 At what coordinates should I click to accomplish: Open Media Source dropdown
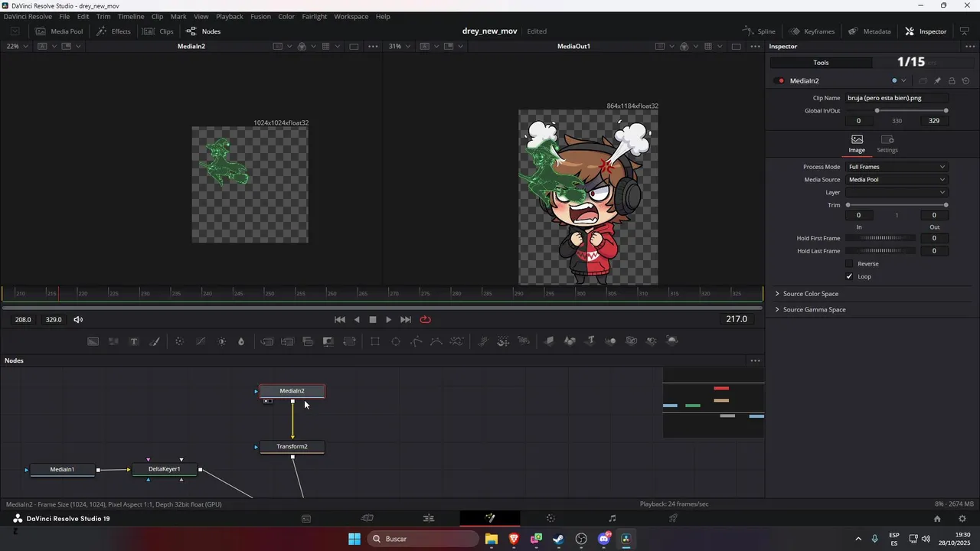(x=897, y=180)
